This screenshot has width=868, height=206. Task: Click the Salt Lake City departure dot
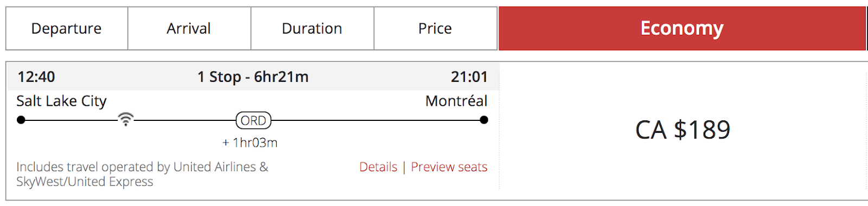tap(21, 120)
